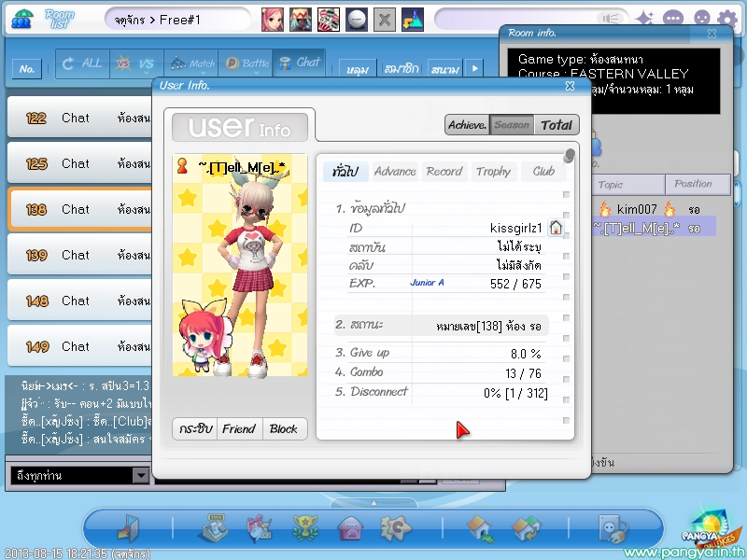Open the cash register shop icon
The width and height of the screenshot is (747, 560).
[x=213, y=527]
